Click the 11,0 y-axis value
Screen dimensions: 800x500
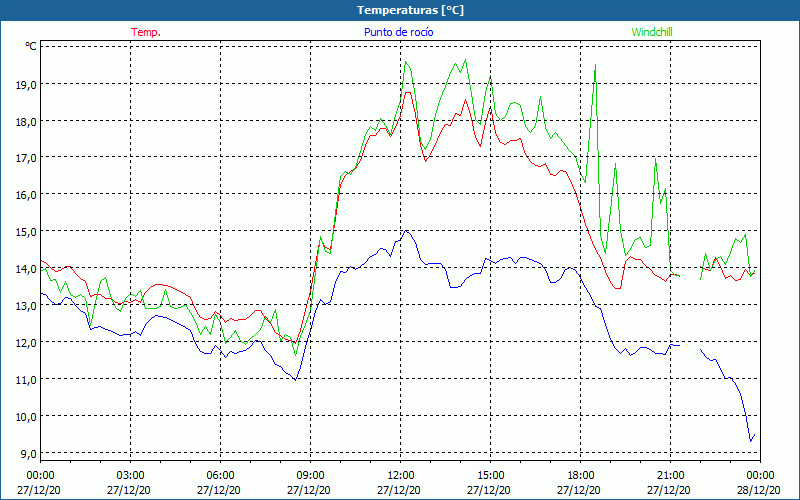click(x=27, y=380)
